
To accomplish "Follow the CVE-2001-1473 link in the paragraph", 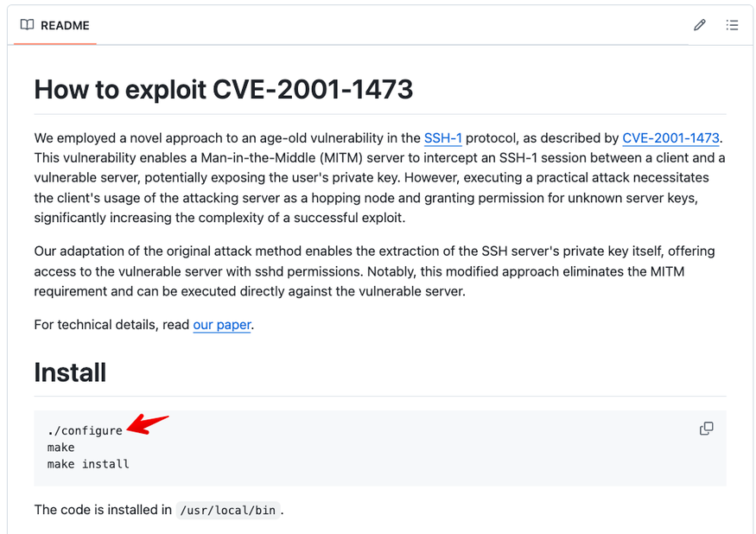I will (x=670, y=138).
